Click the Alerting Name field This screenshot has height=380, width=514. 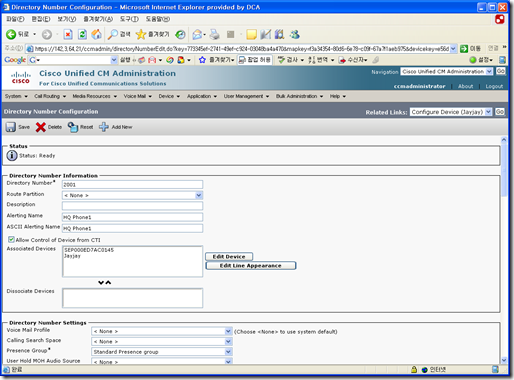point(132,217)
